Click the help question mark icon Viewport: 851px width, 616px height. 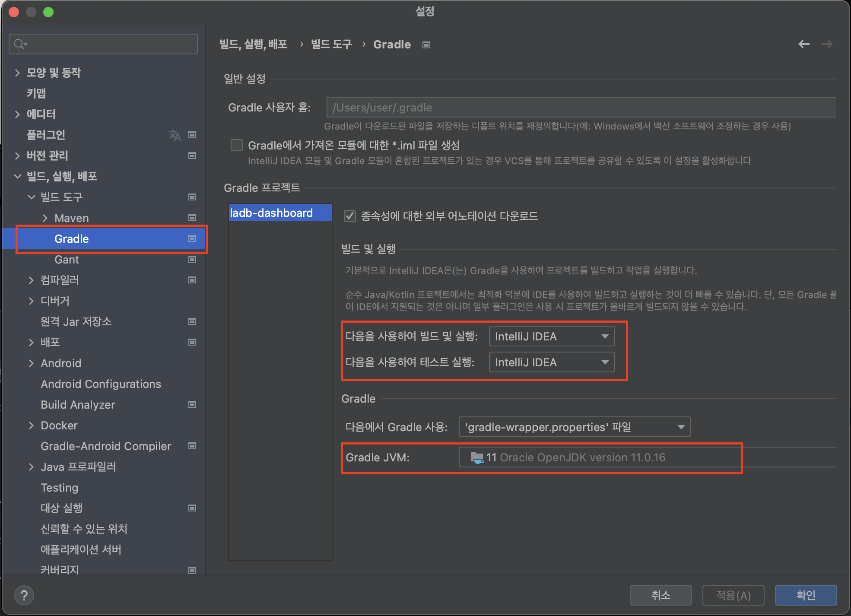pos(24,595)
